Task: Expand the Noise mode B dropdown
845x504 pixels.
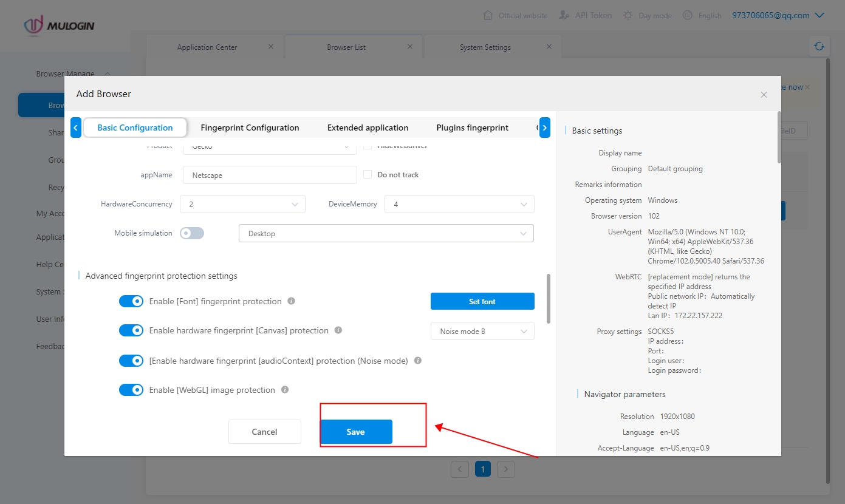Action: tap(482, 332)
